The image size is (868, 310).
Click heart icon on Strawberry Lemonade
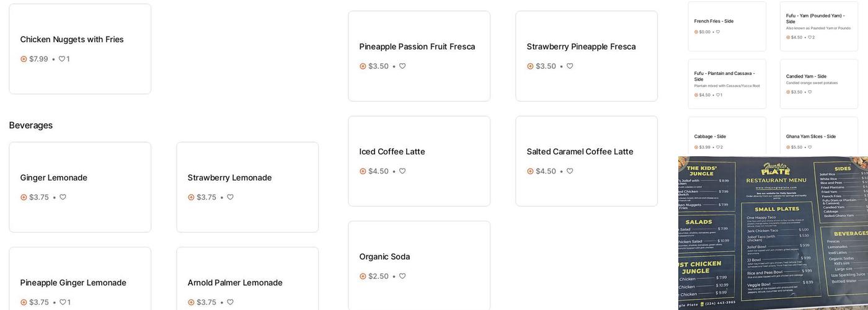tap(230, 197)
